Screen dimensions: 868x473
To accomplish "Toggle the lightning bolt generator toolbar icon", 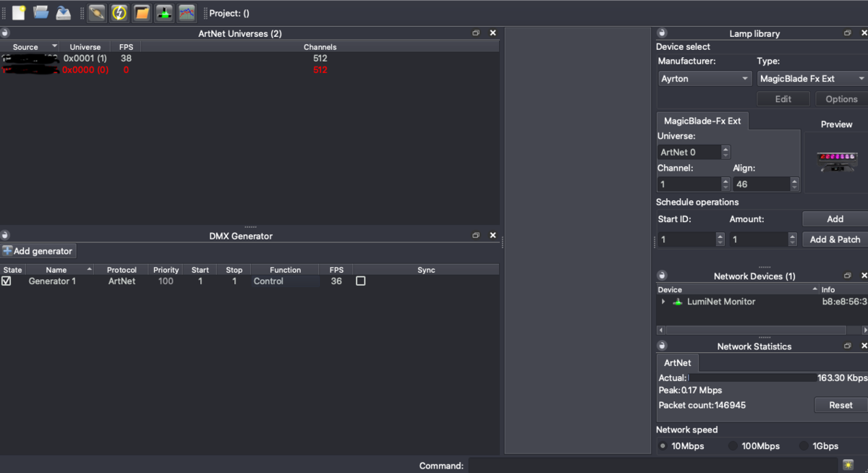I will point(119,12).
